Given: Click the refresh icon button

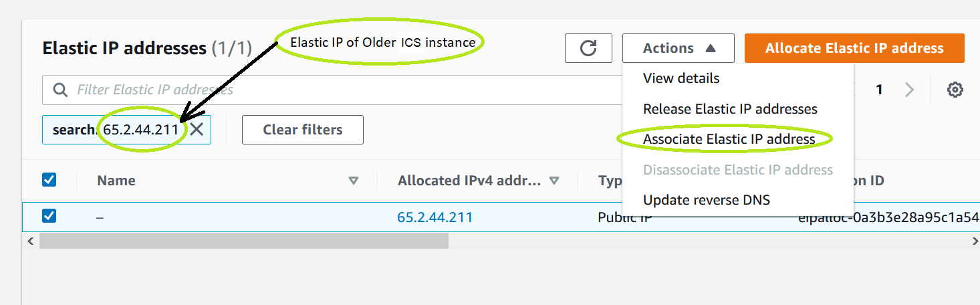Looking at the screenshot, I should pos(588,48).
